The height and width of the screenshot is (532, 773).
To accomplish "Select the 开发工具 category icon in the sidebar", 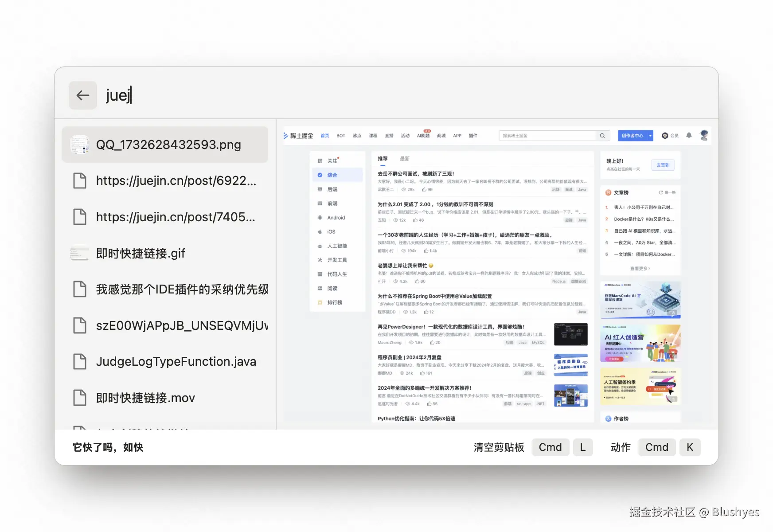I will tap(320, 260).
